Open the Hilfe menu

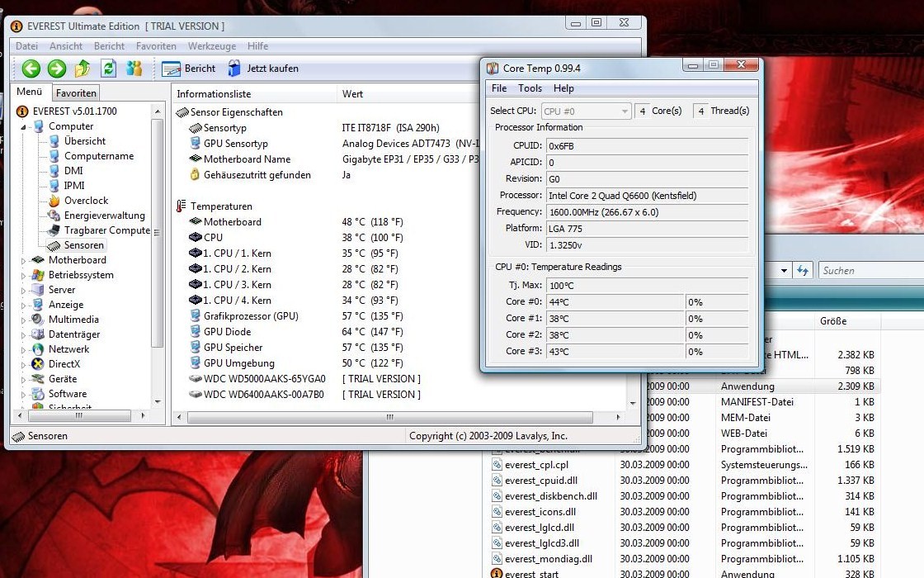(257, 46)
